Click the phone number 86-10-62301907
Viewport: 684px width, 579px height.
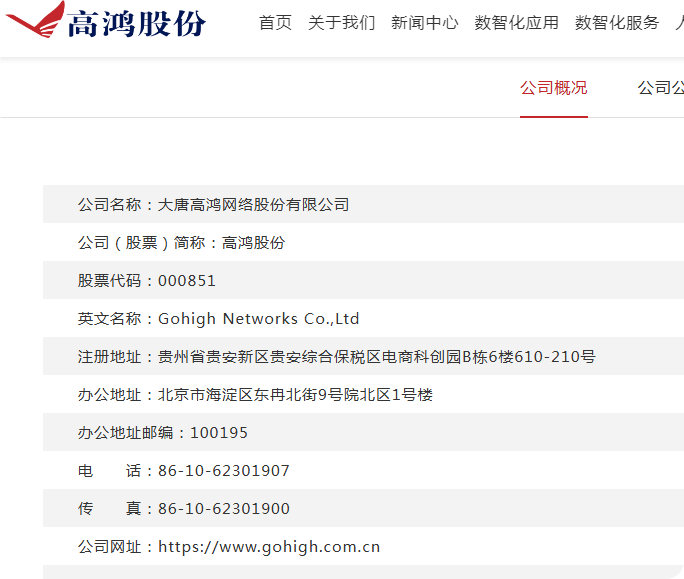(224, 471)
